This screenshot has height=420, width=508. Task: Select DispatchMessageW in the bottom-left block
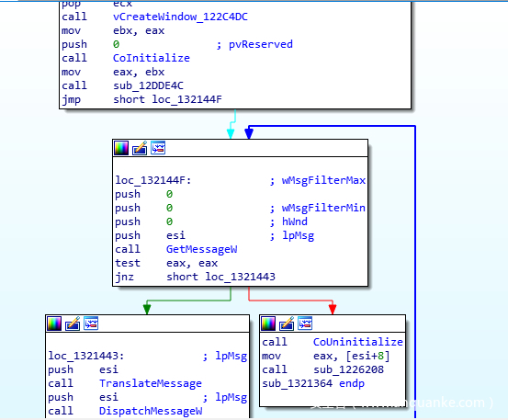coord(151,411)
